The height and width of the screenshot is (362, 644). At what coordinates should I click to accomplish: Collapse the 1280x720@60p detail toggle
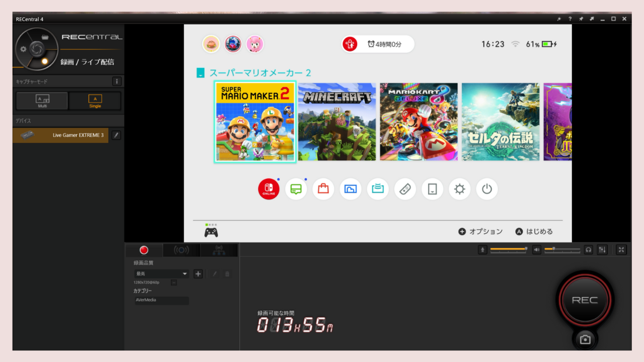(174, 283)
